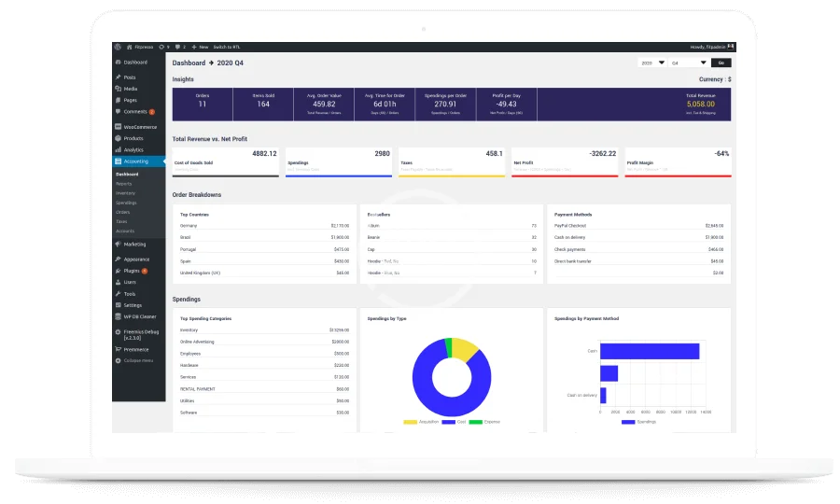Click the Switch to RTL link
Viewport: 840px width, 504px height.
(227, 47)
